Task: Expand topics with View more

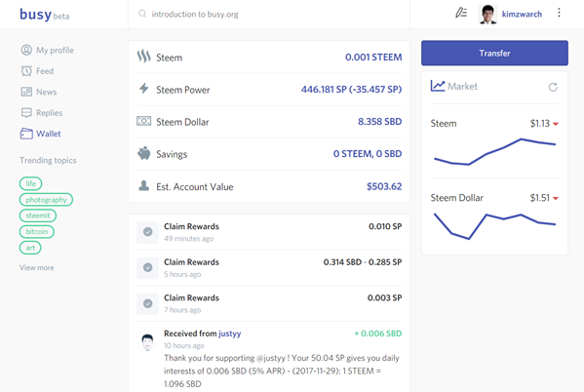Action: point(37,267)
